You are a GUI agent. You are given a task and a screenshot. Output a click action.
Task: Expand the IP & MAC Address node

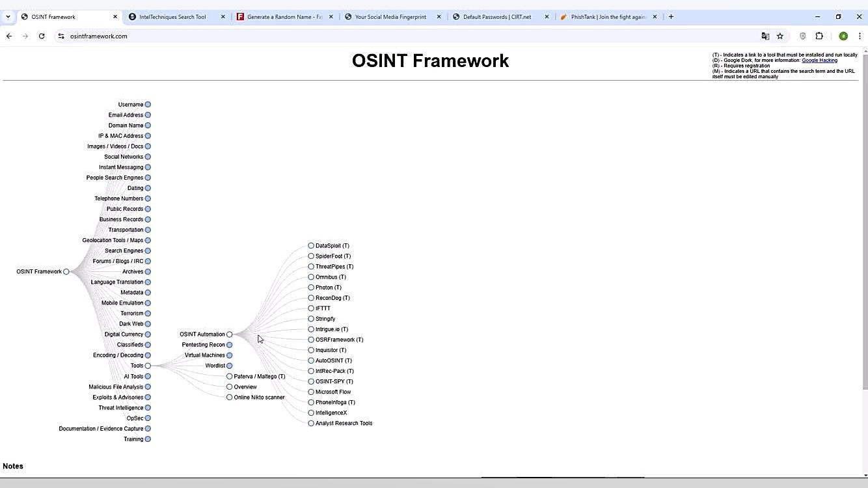(148, 136)
